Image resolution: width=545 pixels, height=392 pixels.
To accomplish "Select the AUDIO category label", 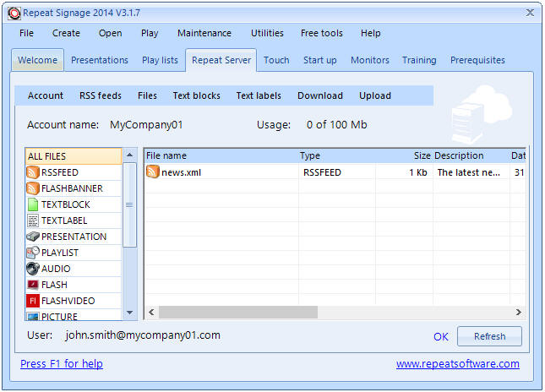I will click(x=56, y=269).
